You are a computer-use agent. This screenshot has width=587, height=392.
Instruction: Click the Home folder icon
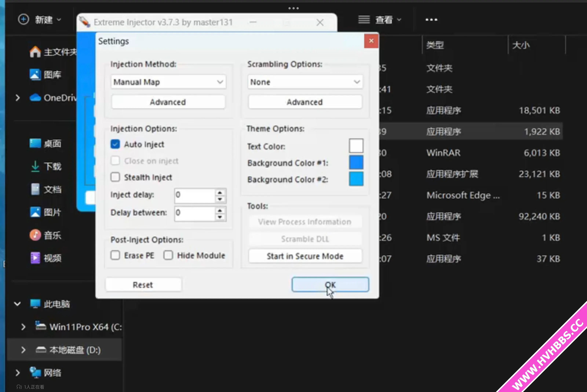pyautogui.click(x=35, y=52)
